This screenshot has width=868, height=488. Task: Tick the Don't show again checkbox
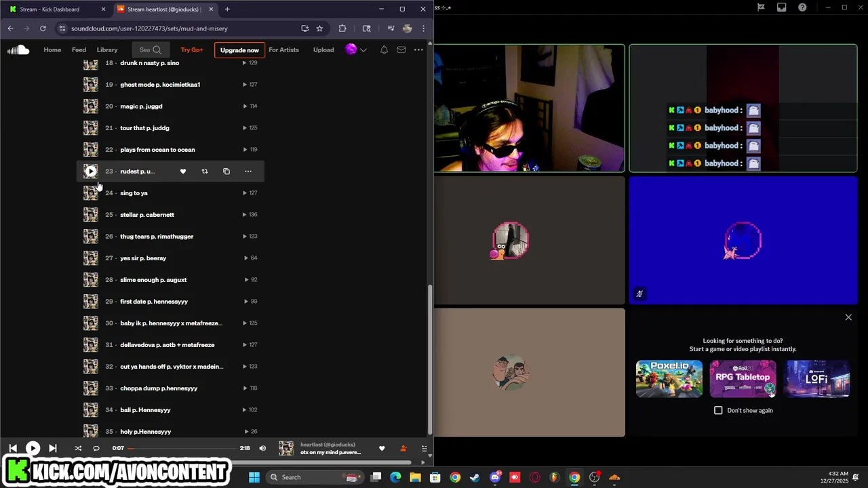pos(718,410)
